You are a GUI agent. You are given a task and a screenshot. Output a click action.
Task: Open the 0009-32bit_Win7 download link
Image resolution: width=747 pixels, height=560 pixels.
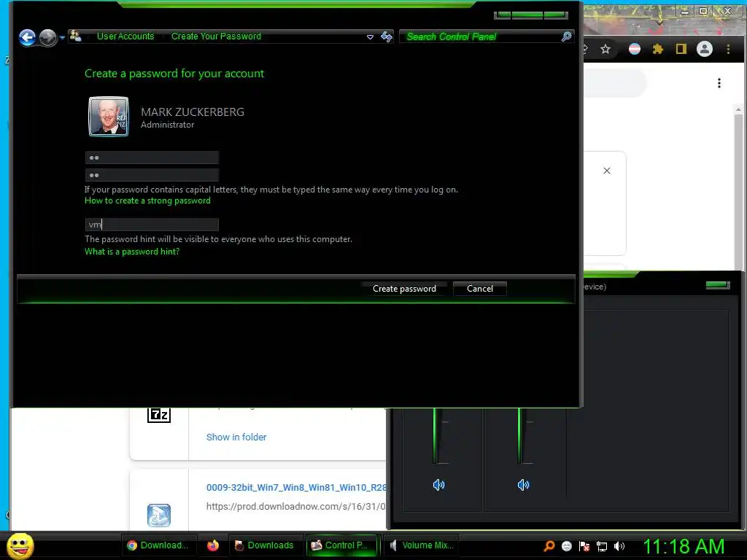pyautogui.click(x=296, y=487)
